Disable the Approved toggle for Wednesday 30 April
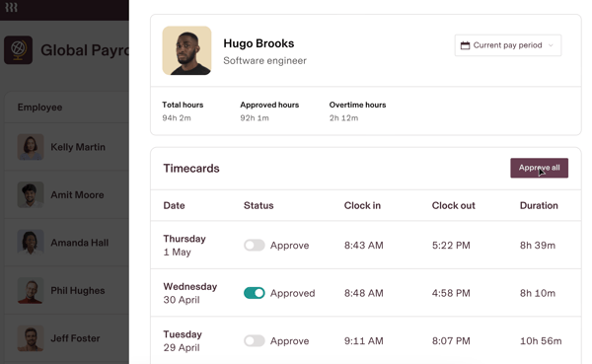The height and width of the screenshot is (364, 592). tap(255, 293)
